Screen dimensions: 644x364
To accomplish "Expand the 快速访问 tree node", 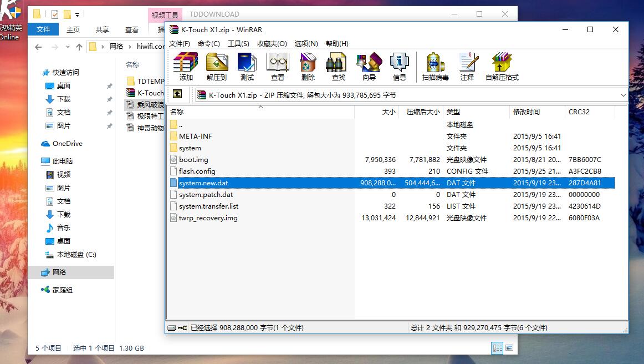I will tap(36, 73).
